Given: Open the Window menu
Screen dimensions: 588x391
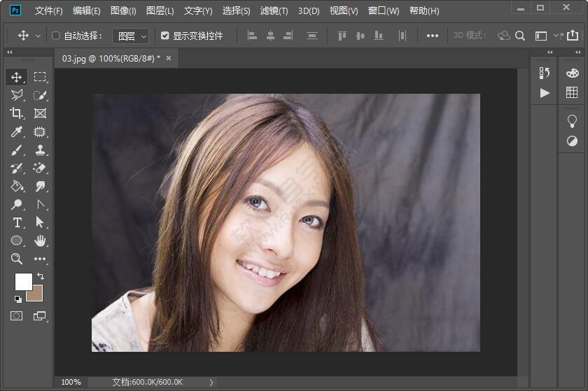Looking at the screenshot, I should (x=384, y=11).
